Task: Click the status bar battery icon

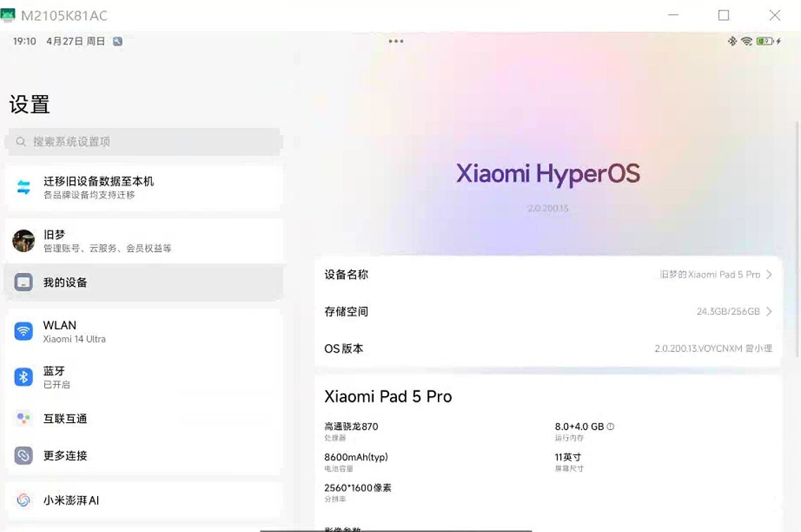Action: point(764,42)
